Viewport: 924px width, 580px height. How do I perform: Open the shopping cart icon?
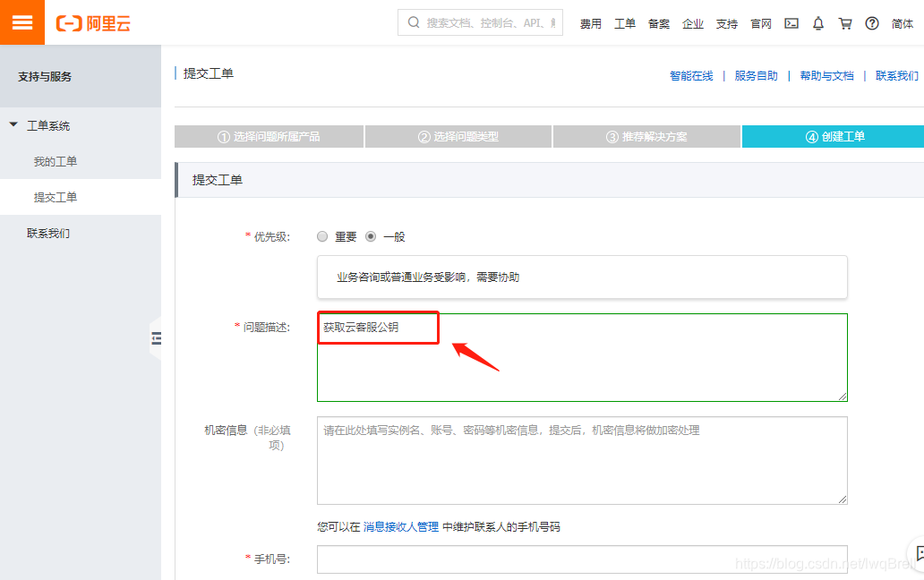[x=845, y=23]
